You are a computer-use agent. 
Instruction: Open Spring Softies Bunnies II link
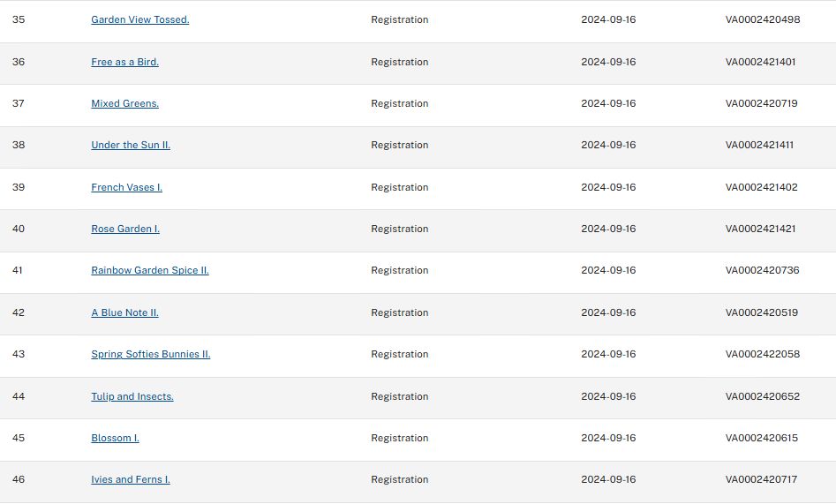(150, 354)
